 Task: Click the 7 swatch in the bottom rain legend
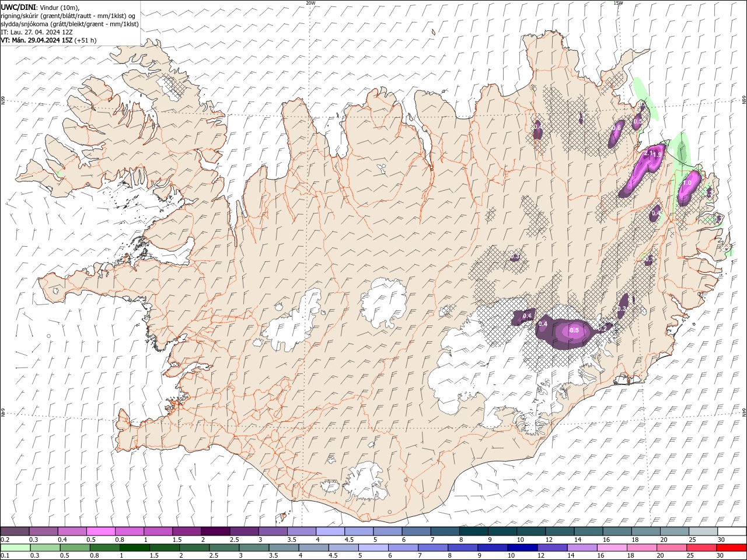pyautogui.click(x=434, y=548)
